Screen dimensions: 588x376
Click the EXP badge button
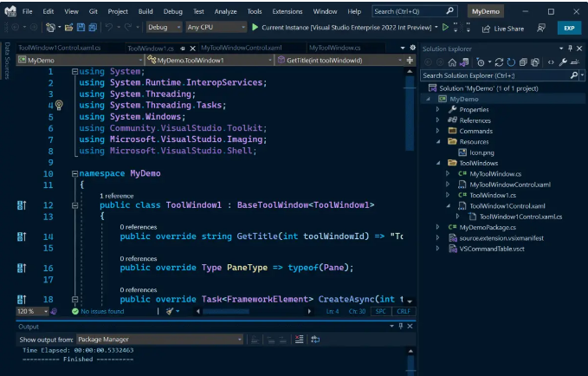click(x=569, y=28)
